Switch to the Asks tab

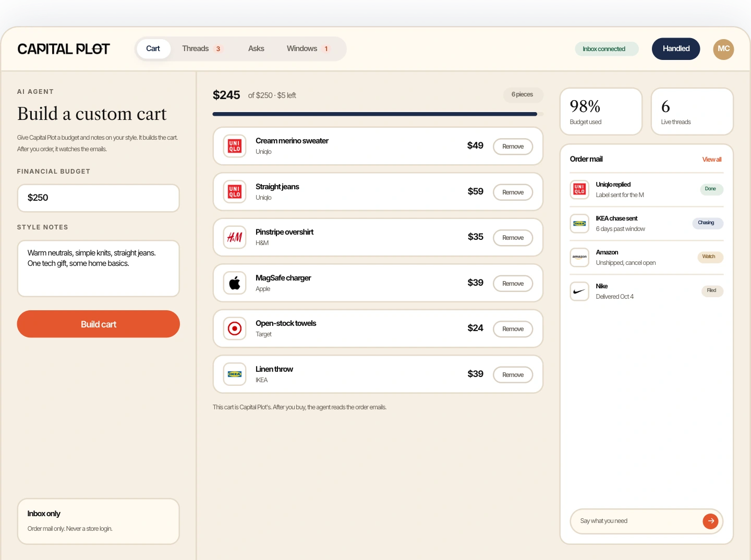(256, 48)
